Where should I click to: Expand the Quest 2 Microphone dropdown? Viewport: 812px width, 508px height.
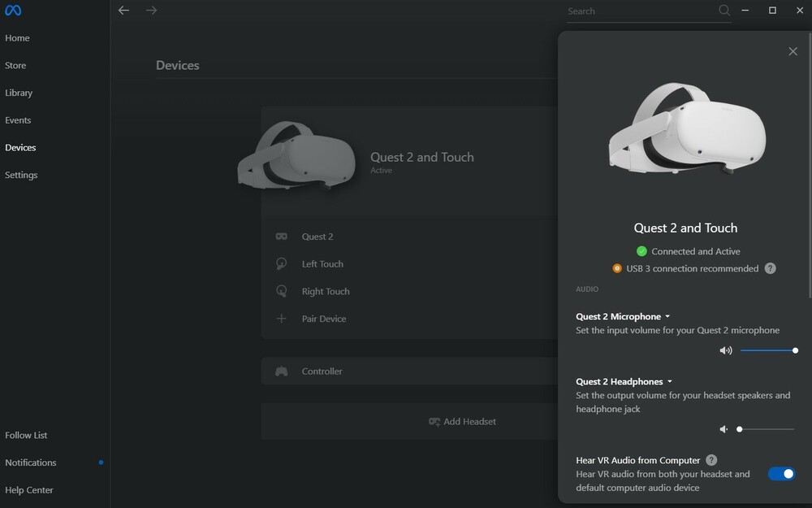point(667,316)
